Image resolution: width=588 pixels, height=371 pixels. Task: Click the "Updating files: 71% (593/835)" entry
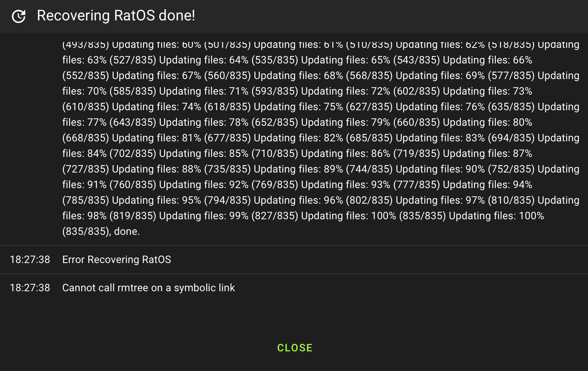click(229, 91)
